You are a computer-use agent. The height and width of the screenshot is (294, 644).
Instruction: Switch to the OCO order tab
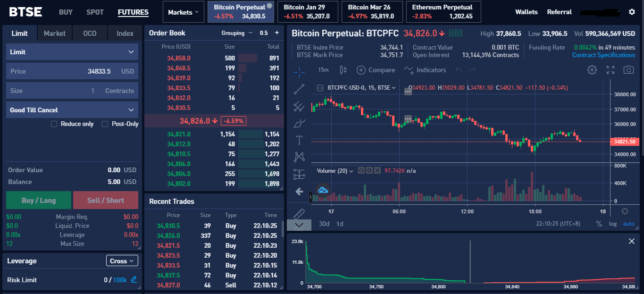(90, 34)
